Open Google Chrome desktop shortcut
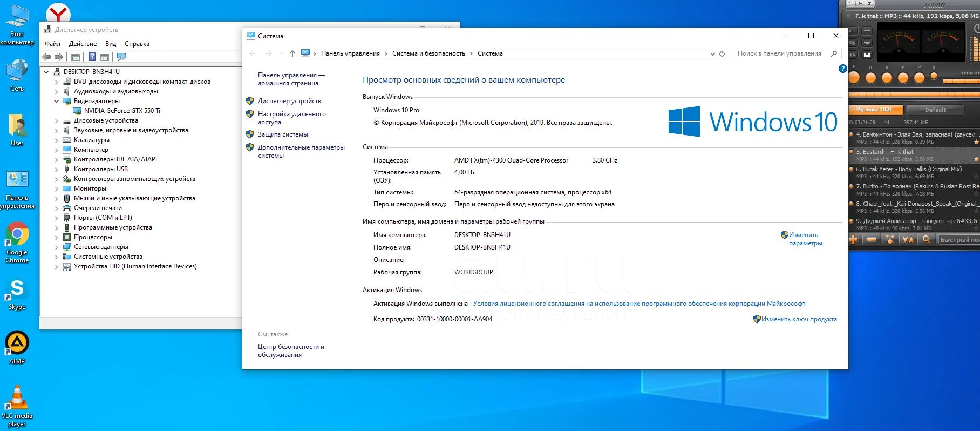Image resolution: width=980 pixels, height=431 pixels. point(17,241)
